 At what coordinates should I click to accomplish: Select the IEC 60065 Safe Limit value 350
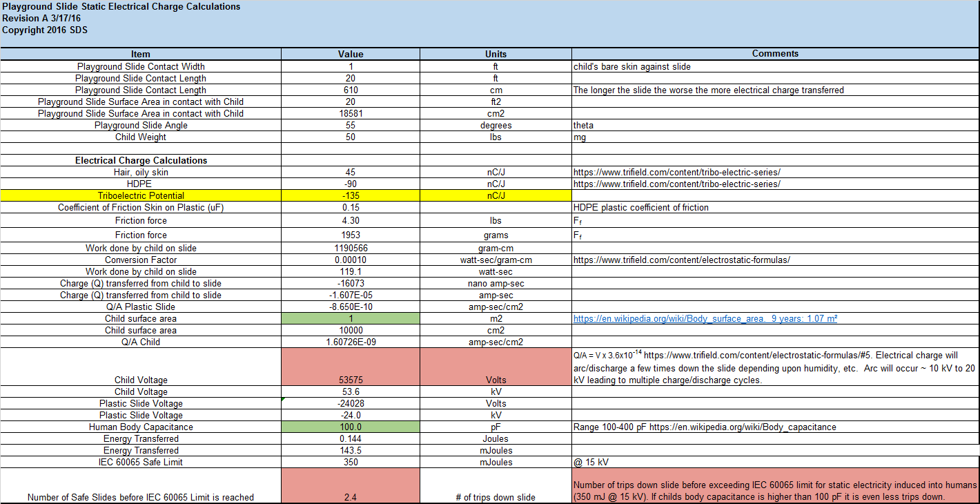point(351,463)
